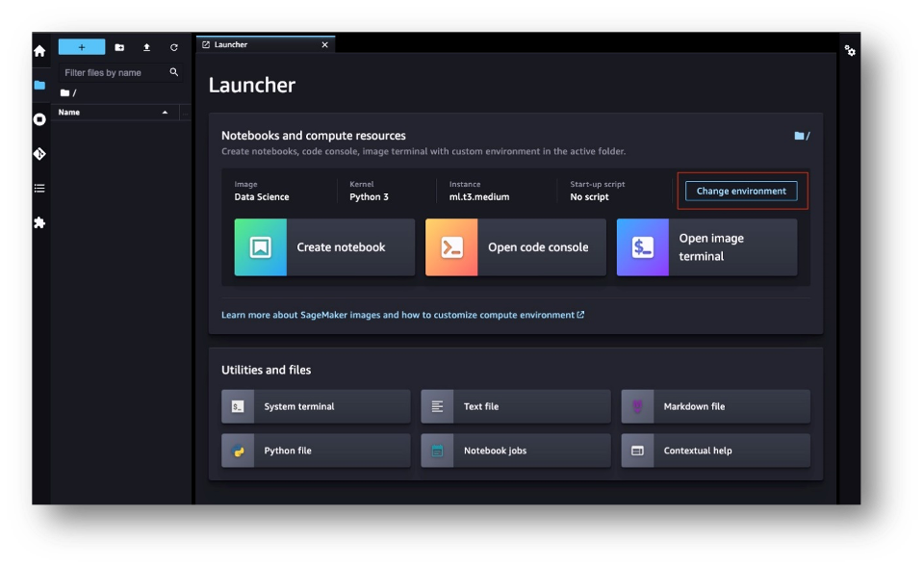
Task: Open the Home icon in left sidebar
Action: click(x=39, y=51)
